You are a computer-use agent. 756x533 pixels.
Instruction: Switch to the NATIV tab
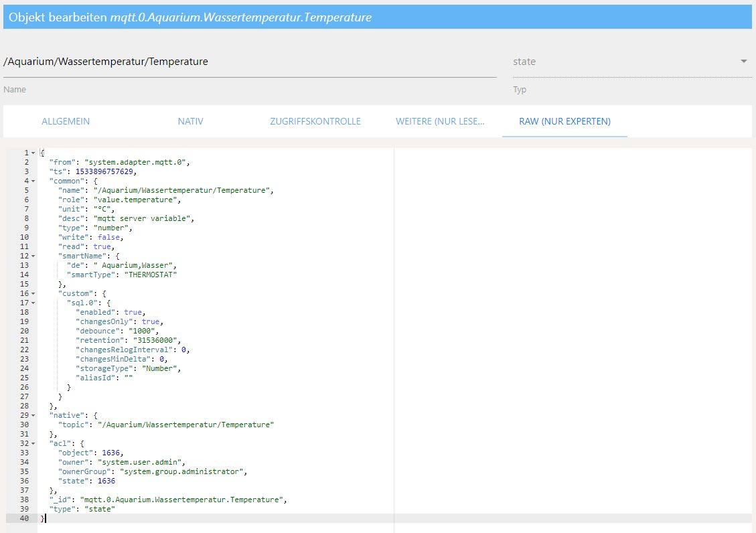pos(190,121)
